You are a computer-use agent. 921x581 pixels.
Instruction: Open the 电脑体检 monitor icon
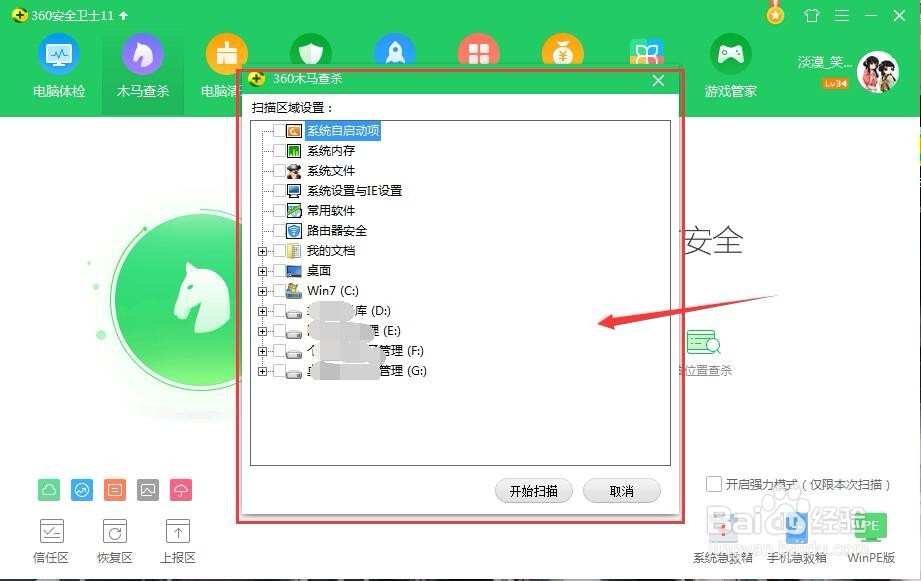(59, 55)
